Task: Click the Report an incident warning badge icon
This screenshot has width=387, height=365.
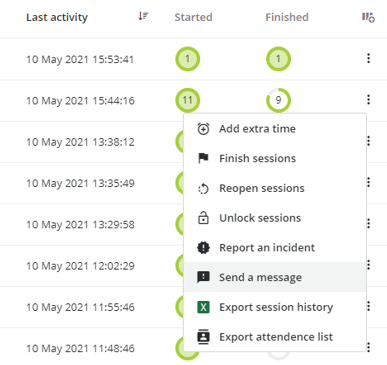Action: [x=203, y=248]
